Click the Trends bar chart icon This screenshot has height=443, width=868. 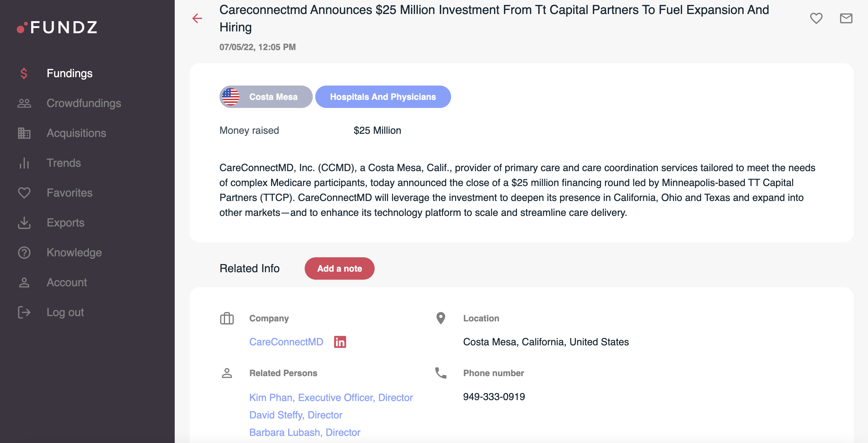[24, 163]
